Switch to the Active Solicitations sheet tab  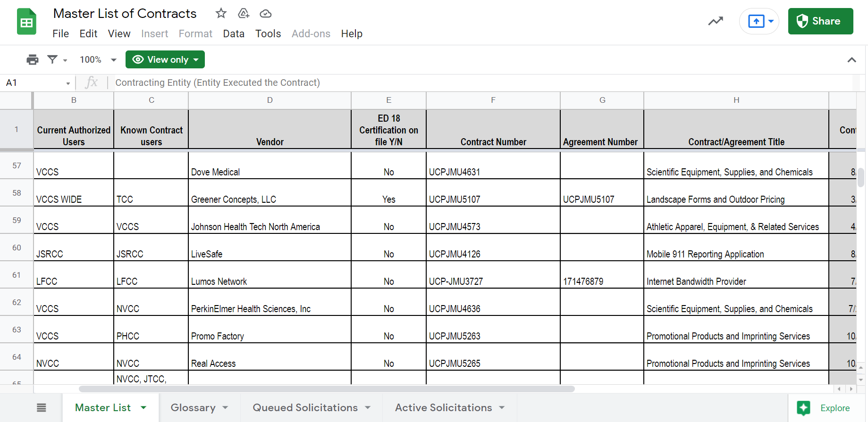click(x=443, y=407)
